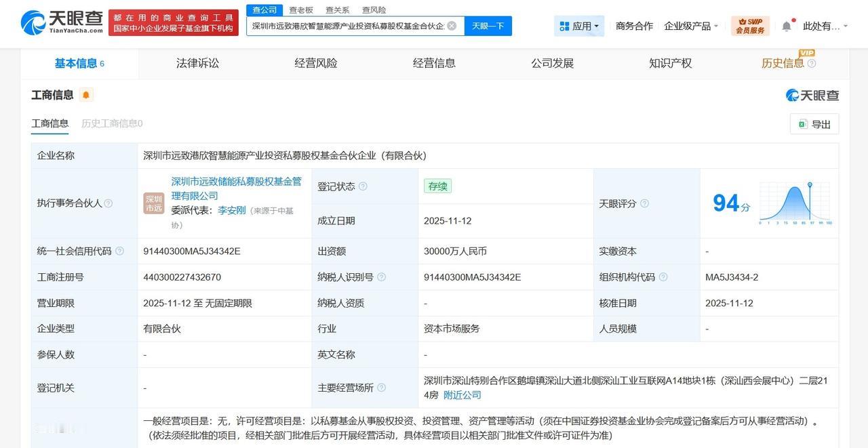This screenshot has height=448, width=868.
Task: Click the Tianyancha watermark logo on the right
Action: pyautogui.click(x=812, y=95)
